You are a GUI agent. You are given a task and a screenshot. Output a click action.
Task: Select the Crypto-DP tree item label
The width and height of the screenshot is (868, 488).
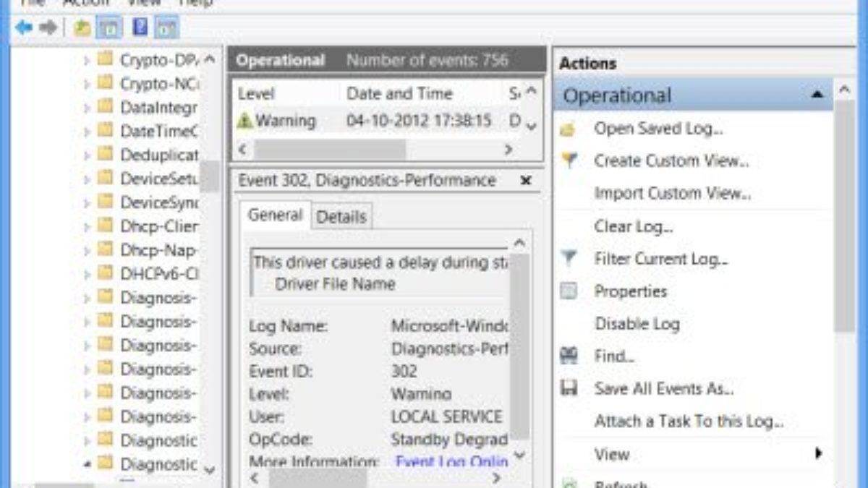click(159, 59)
